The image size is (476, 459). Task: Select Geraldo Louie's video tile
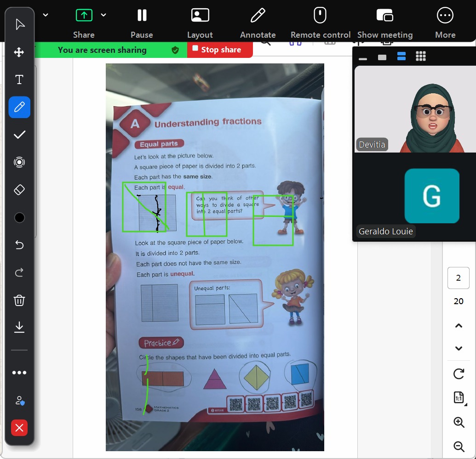[x=415, y=197]
